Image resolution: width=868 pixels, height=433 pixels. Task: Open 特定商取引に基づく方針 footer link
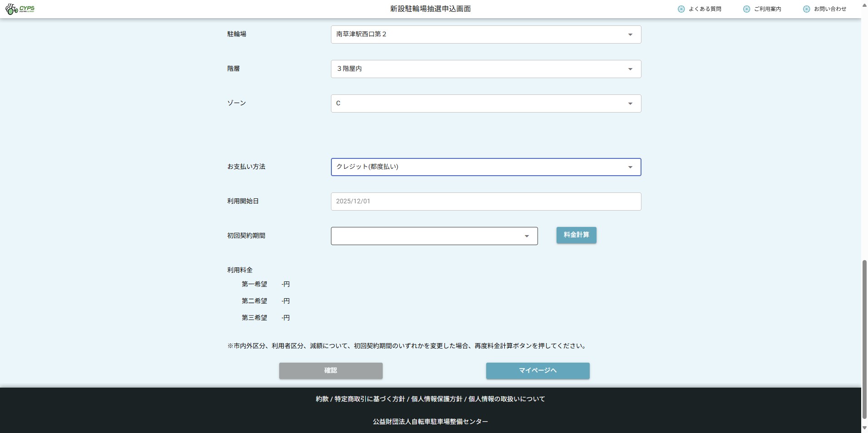(370, 399)
